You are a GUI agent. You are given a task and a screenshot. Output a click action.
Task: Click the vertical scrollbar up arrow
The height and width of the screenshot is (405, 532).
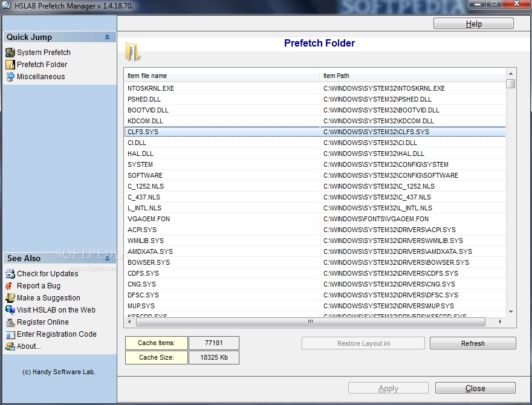[x=511, y=74]
